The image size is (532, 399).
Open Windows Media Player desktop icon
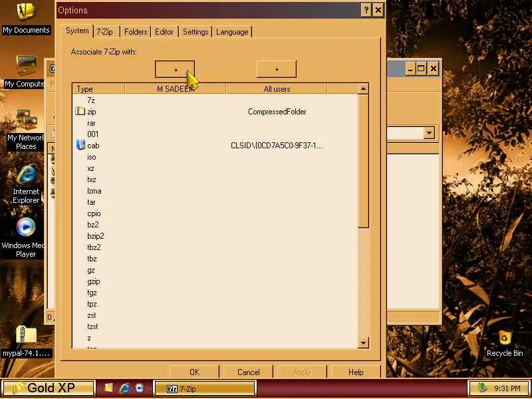25,238
